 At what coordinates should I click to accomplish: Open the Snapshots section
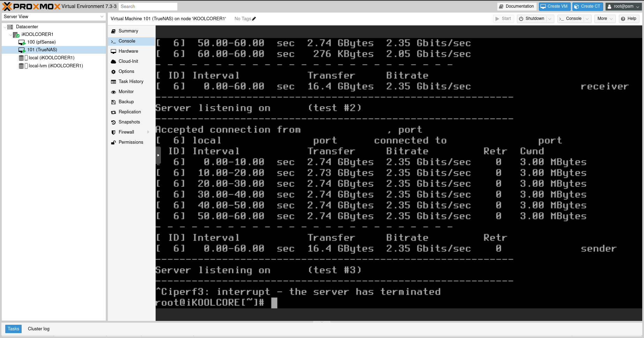point(131,122)
